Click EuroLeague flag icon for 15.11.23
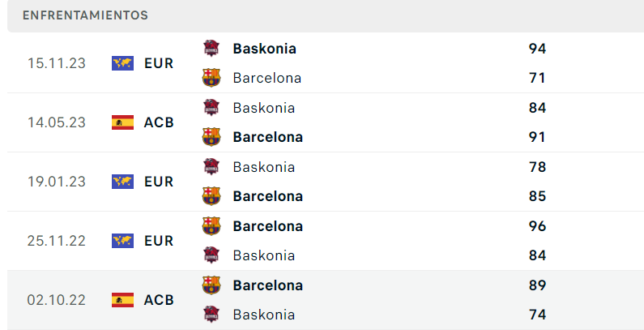This screenshot has width=644, height=330. [122, 63]
